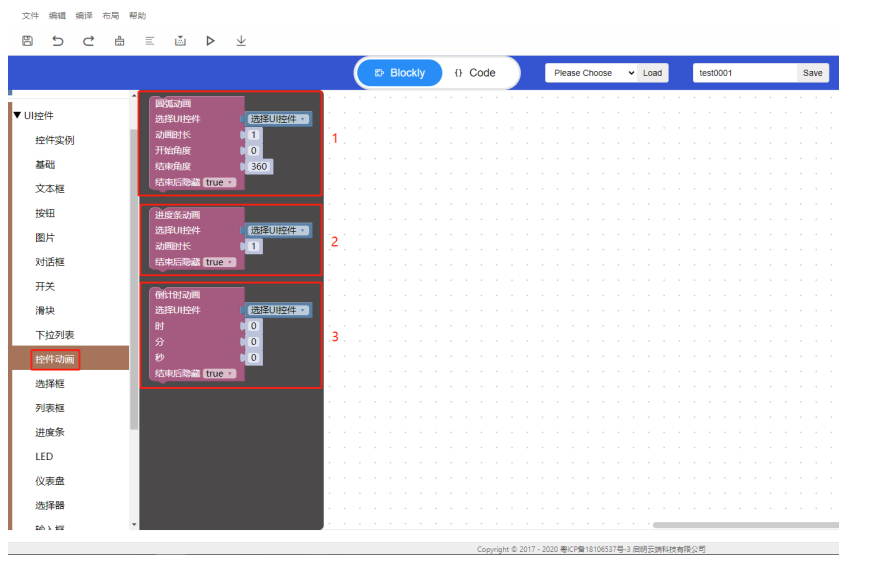Click the category list scroll-up arrow

coord(134,96)
